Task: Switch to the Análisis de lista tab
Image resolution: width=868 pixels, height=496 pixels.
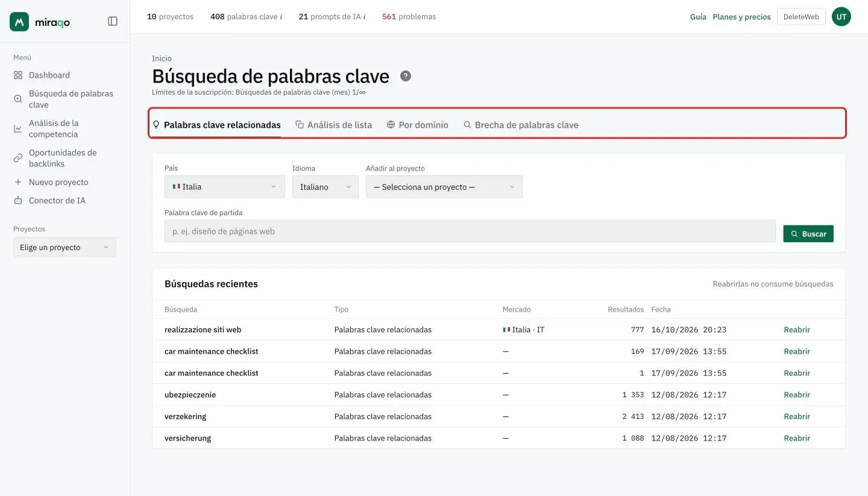Action: pyautogui.click(x=333, y=125)
